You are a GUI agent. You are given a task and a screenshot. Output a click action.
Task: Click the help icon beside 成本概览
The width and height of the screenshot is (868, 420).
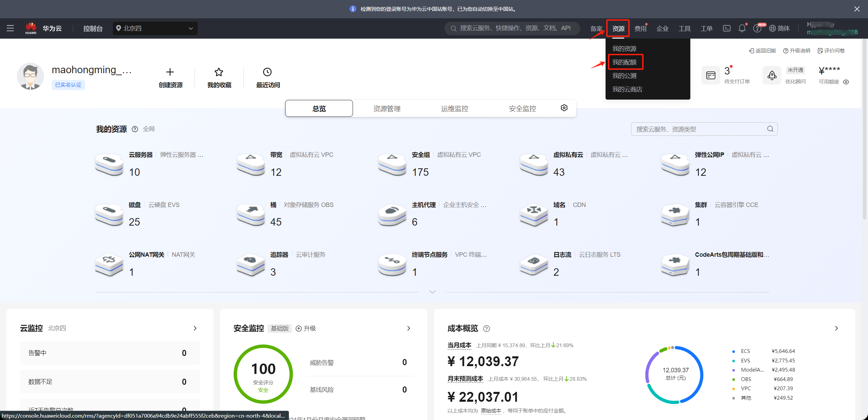click(487, 329)
